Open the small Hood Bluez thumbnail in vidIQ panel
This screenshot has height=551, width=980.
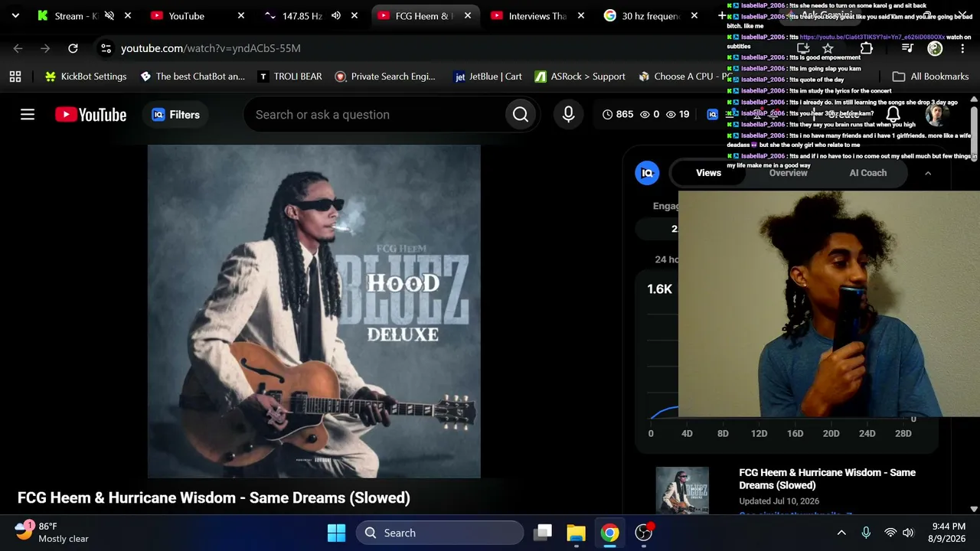[682, 490]
